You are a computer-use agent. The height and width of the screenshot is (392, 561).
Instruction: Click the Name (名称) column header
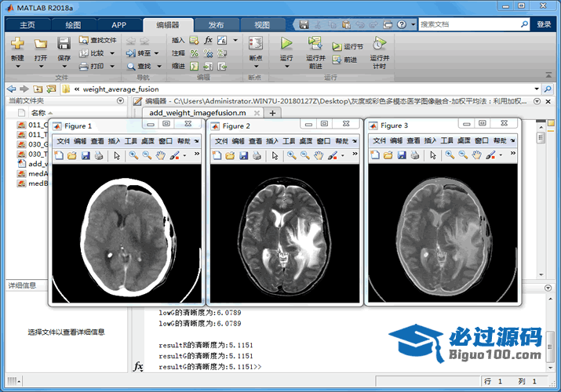[38, 113]
